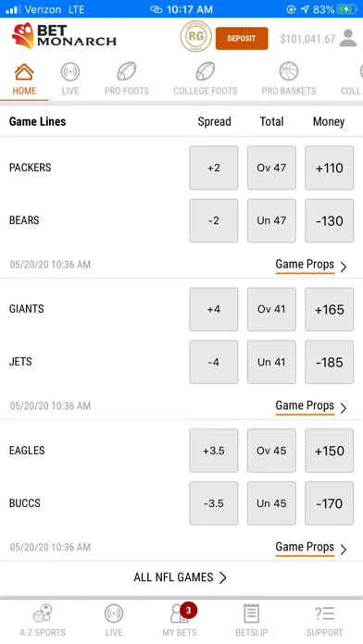Expand Game Props for Giants vs Jets
This screenshot has width=363, height=644.
click(x=311, y=406)
